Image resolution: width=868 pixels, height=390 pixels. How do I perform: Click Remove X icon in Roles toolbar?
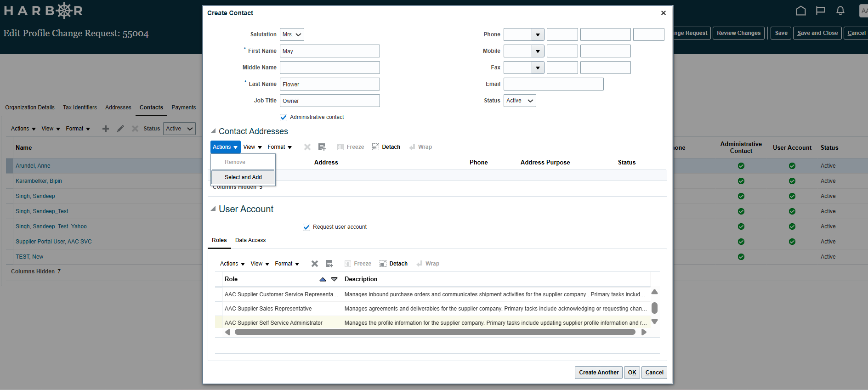click(315, 264)
